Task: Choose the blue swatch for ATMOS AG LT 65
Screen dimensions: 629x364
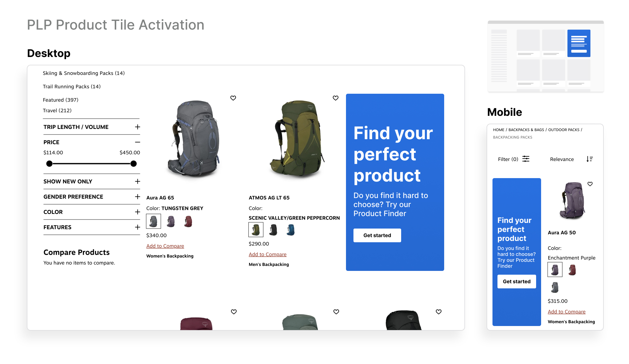Action: [x=290, y=230]
